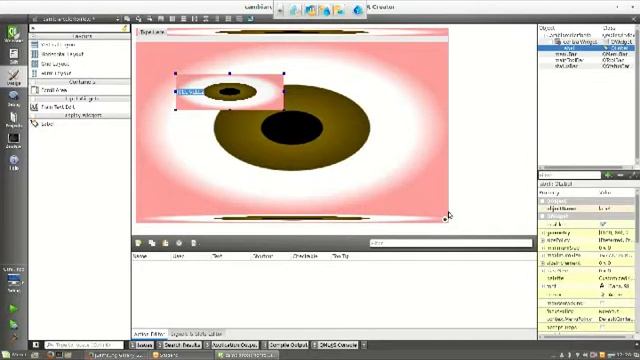Screen dimensions: 640x360
Task: Toggle the sidebar visibility button in status bar
Action: tap(36, 345)
